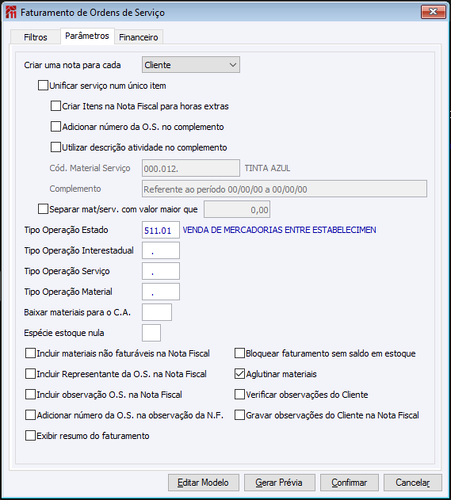451x500 pixels.
Task: Click the Complemento text field
Action: [x=284, y=189]
